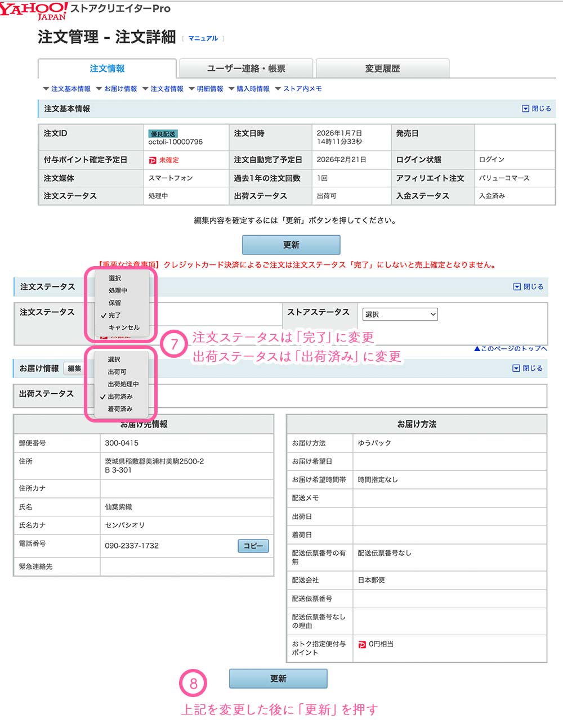Switch to the ユーザー連絡・帳票 tab
This screenshot has height=728, width=563.
[246, 69]
